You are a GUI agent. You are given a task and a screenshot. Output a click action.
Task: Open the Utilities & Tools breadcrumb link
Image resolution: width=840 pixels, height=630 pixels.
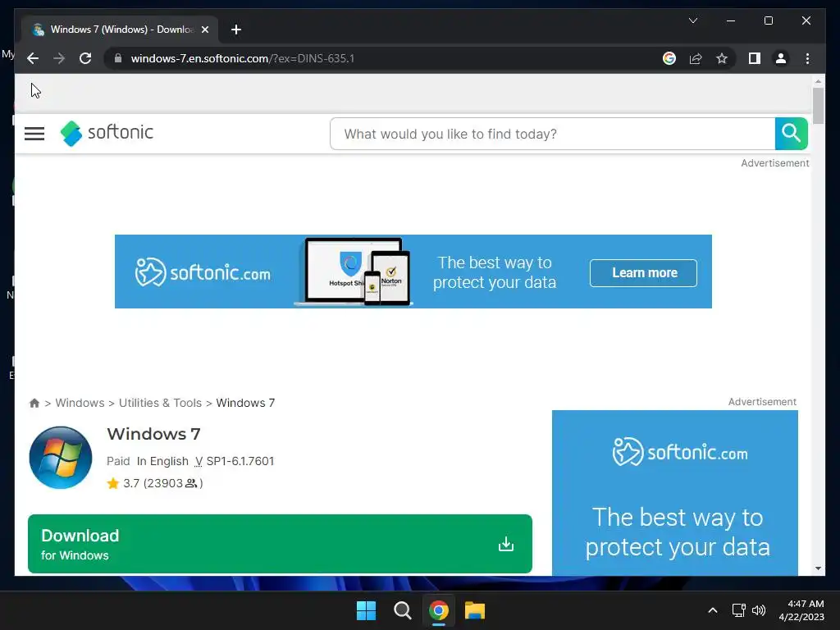point(160,403)
